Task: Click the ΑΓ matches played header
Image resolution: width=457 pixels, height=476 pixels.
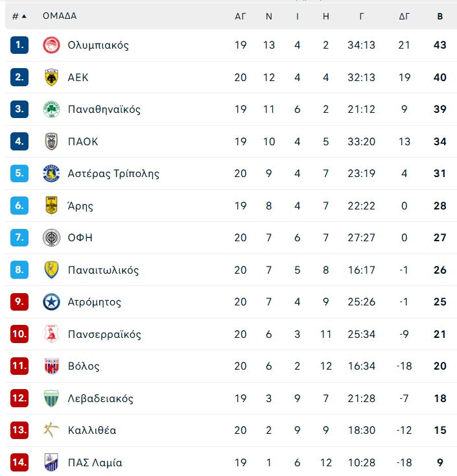Action: coord(240,16)
